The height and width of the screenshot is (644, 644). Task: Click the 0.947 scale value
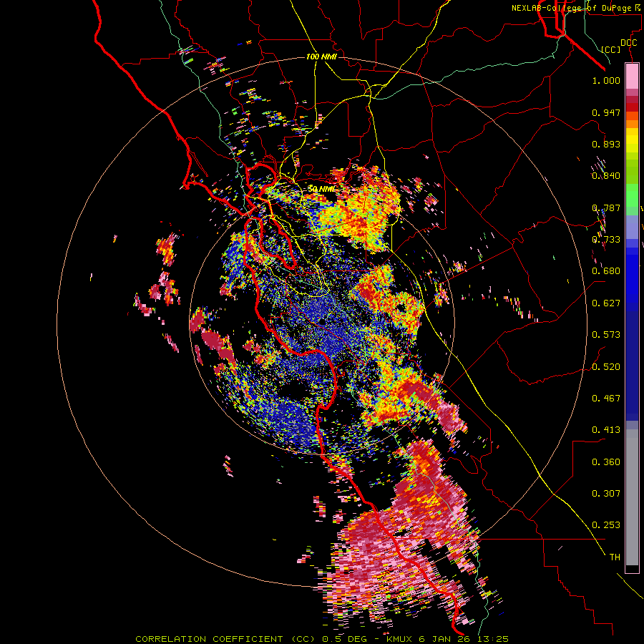tap(606, 112)
